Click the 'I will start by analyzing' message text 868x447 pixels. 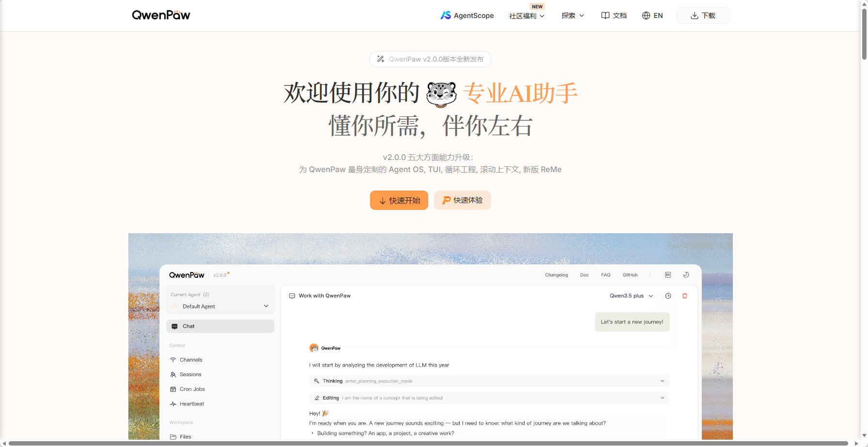click(379, 365)
